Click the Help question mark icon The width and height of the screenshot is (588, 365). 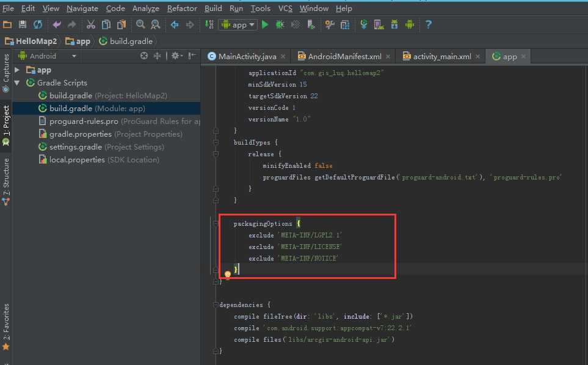[x=429, y=24]
